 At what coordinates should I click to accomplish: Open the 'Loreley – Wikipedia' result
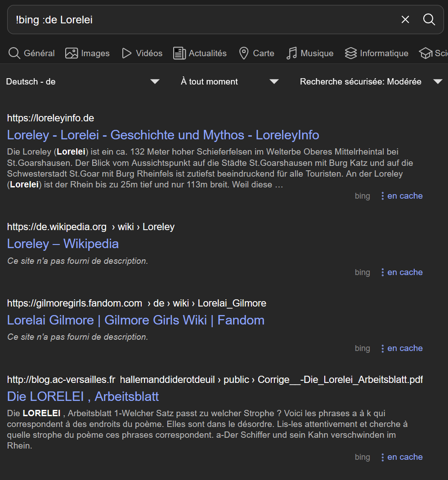tap(63, 244)
